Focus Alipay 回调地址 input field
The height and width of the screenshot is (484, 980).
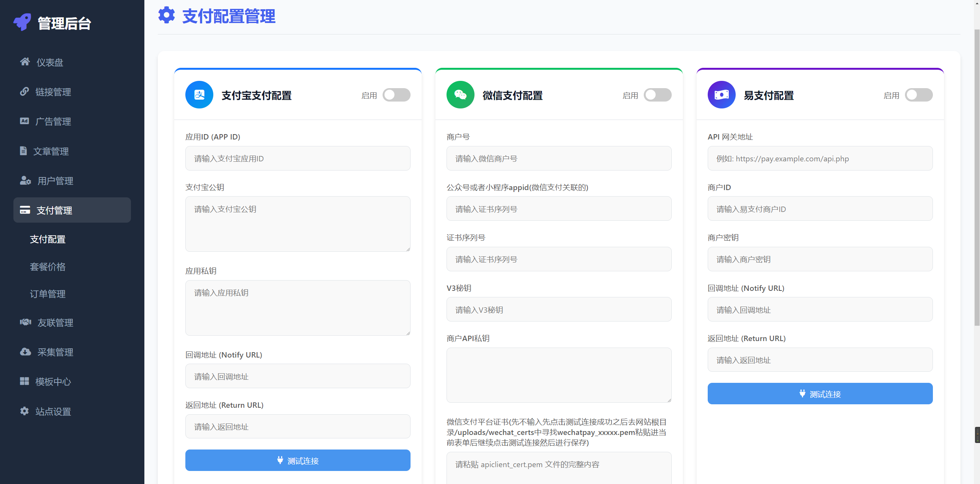tap(298, 376)
